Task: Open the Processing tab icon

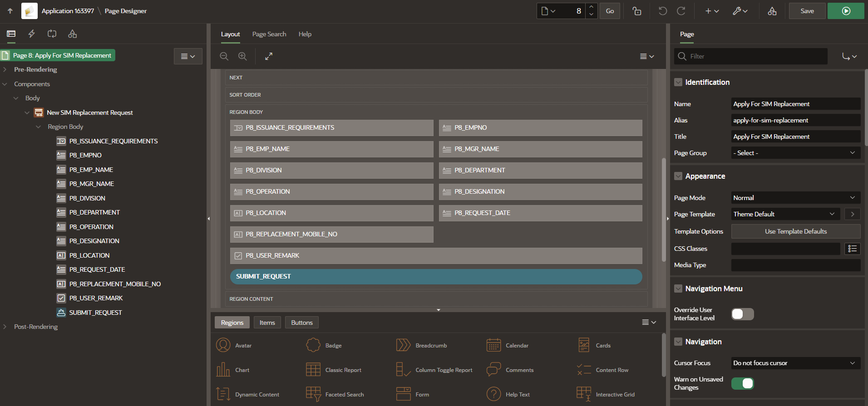Action: tap(52, 34)
